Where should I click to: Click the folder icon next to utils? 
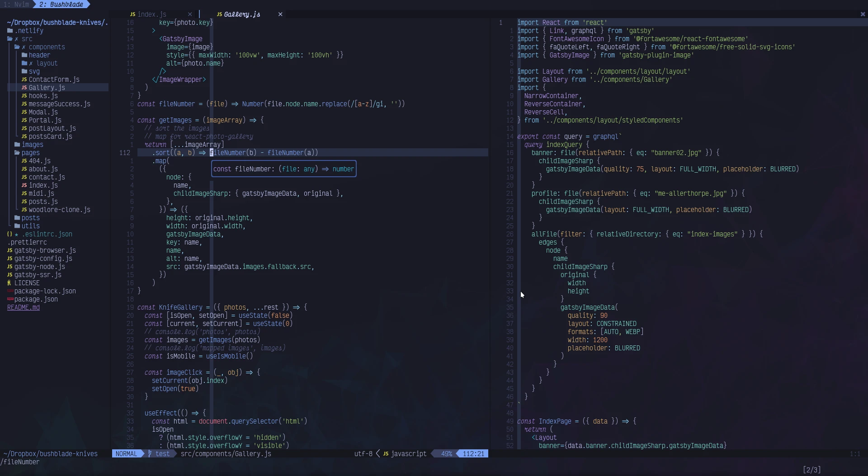coord(17,226)
